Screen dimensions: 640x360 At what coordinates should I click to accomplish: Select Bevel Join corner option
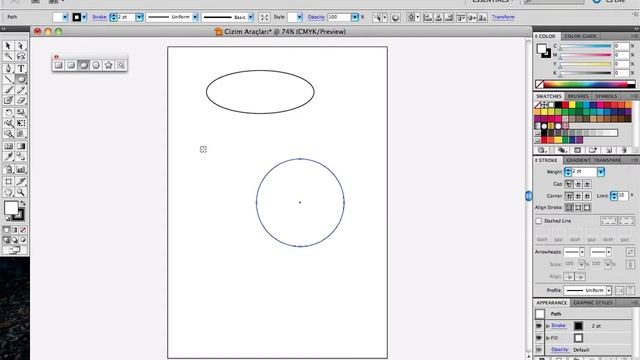coord(587,196)
